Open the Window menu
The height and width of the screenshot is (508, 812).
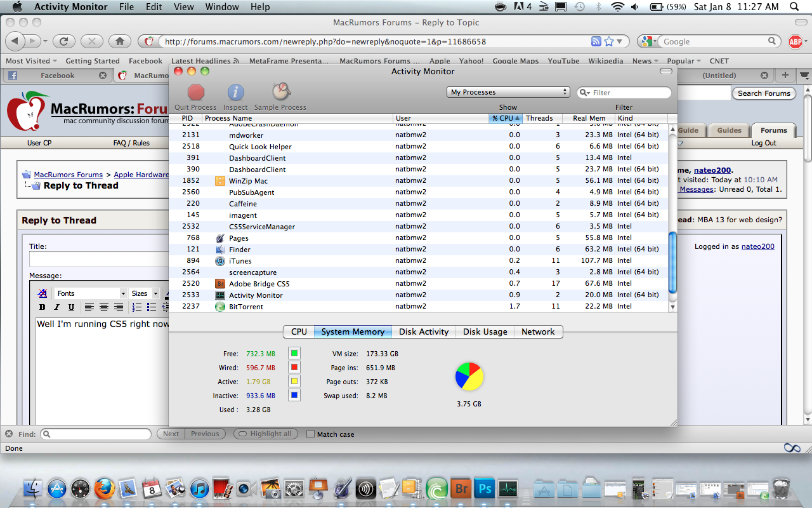(x=222, y=7)
